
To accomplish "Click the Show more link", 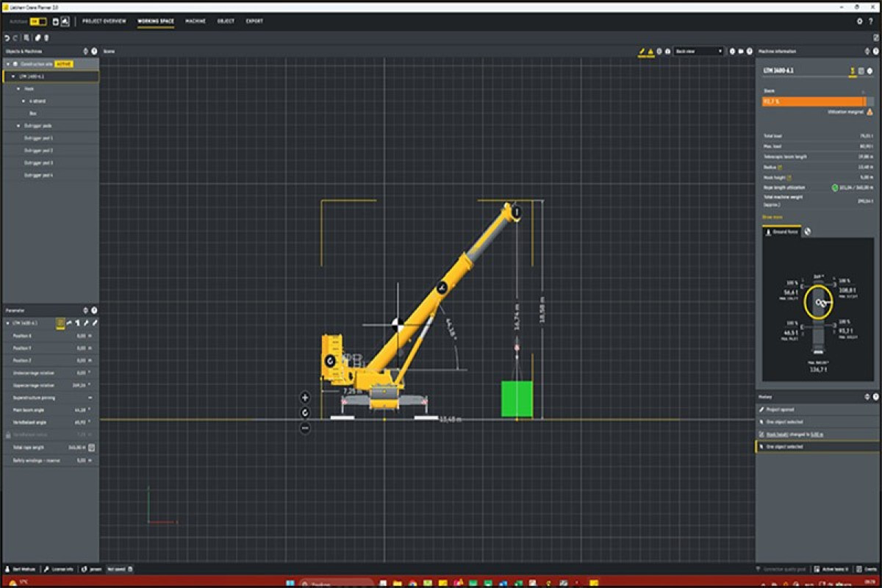I will click(x=772, y=217).
